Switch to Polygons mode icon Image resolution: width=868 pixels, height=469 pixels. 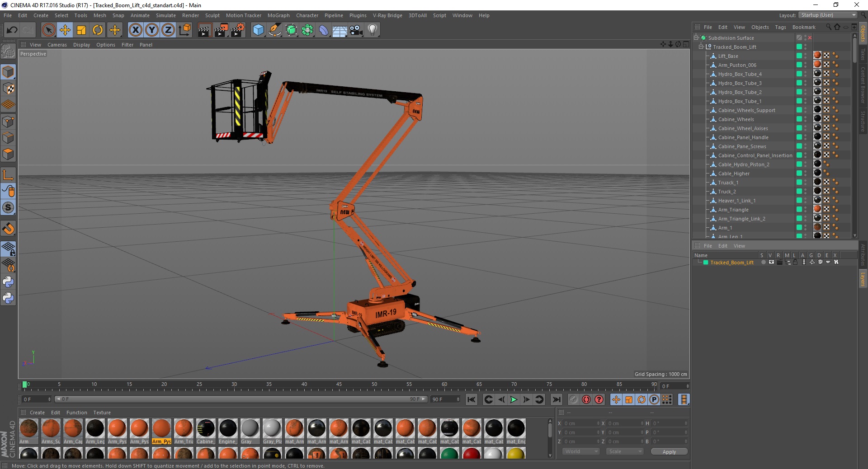[8, 154]
